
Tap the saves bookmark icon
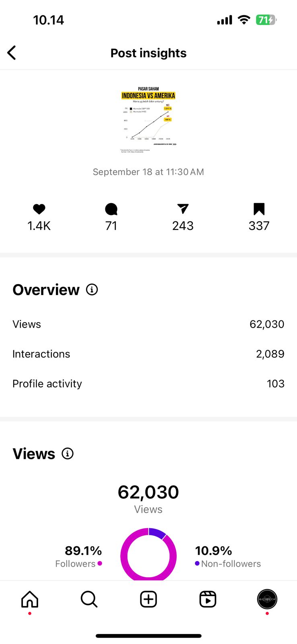[x=259, y=209]
